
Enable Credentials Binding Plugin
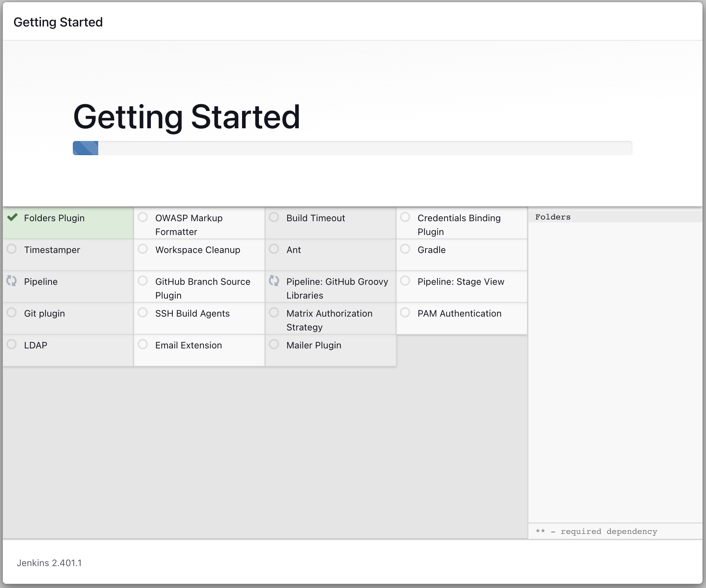tap(405, 217)
